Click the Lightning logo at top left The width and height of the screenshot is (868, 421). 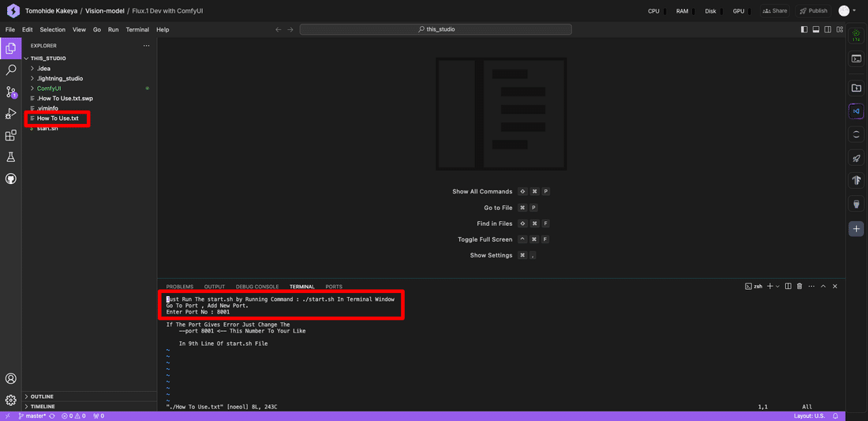click(x=13, y=10)
